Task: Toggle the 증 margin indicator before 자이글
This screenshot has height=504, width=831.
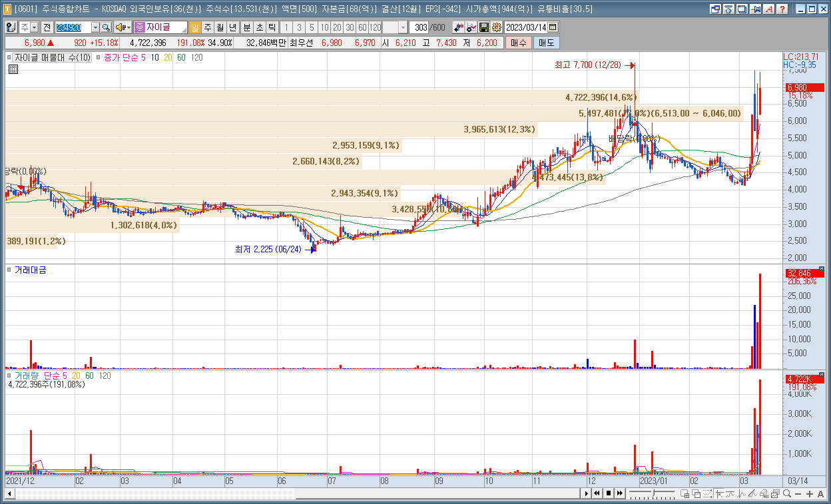Action: (140, 27)
